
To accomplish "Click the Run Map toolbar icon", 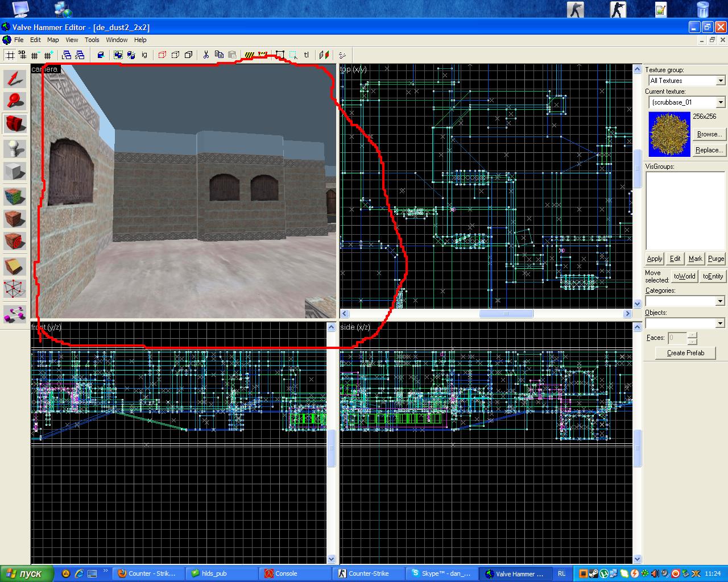I will click(342, 55).
